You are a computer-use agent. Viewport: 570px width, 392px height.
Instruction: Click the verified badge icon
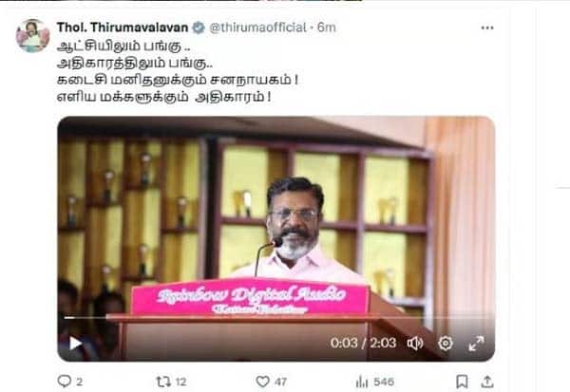coord(199,28)
